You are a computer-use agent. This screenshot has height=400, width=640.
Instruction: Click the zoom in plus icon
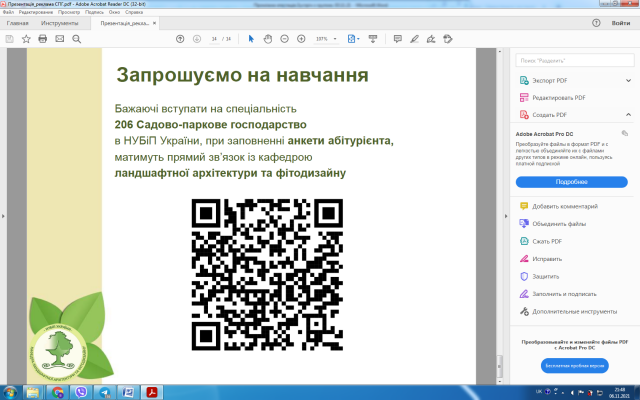coord(302,39)
